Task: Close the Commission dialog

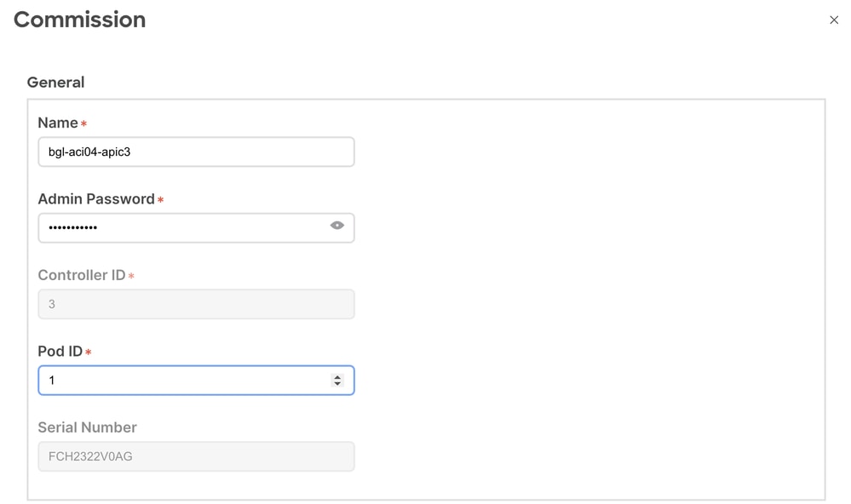Action: click(x=834, y=20)
